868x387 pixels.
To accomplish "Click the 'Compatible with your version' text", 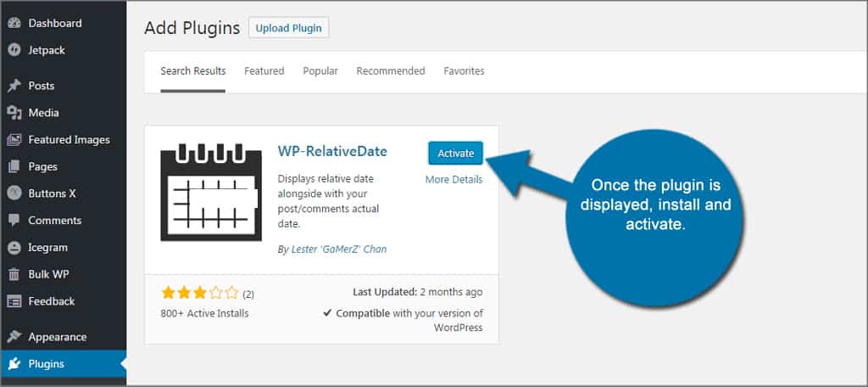I will click(403, 321).
